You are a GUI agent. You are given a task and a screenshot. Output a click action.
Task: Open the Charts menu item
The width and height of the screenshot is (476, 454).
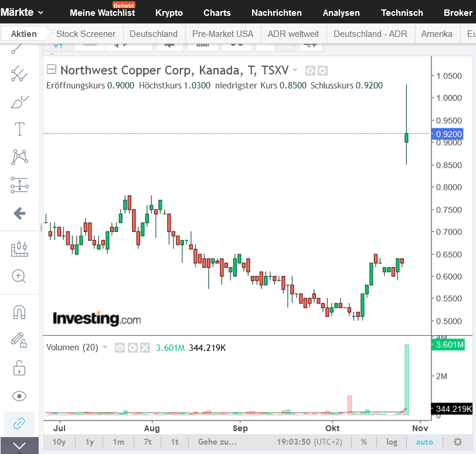[217, 13]
